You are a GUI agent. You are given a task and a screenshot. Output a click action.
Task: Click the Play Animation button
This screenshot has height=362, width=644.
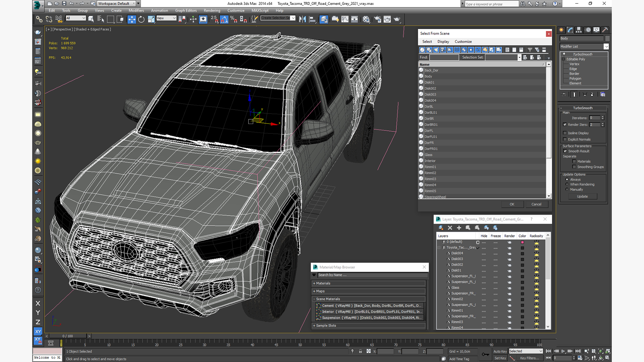coord(563,351)
